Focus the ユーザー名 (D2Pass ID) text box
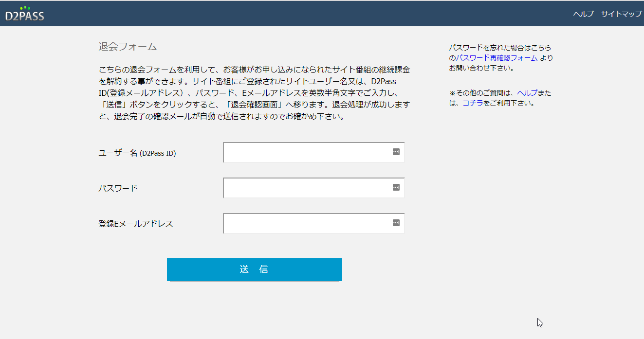 pos(307,152)
